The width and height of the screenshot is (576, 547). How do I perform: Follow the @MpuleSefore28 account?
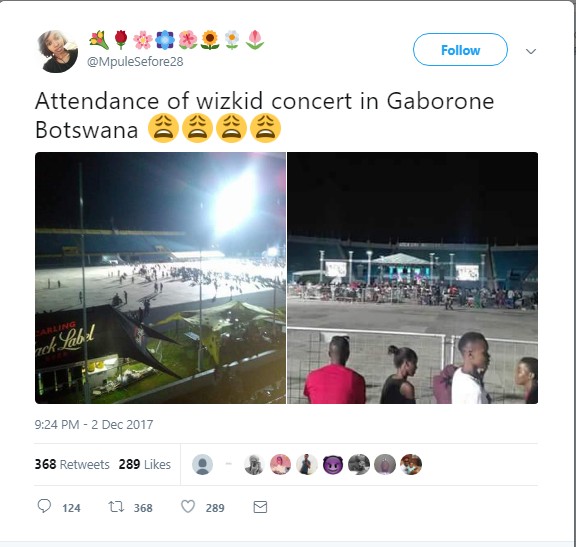coord(460,50)
